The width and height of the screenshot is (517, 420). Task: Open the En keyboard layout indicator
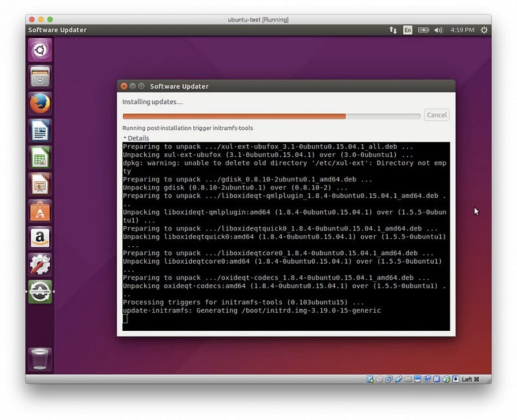pos(408,30)
